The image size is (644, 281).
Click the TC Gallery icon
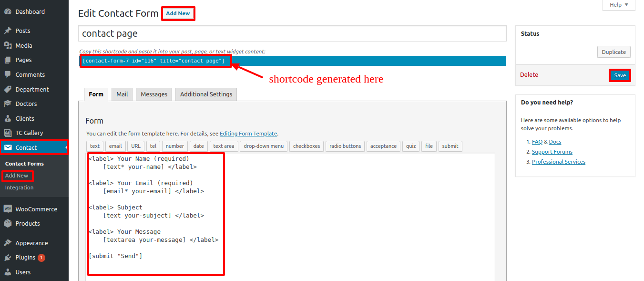pyautogui.click(x=8, y=133)
